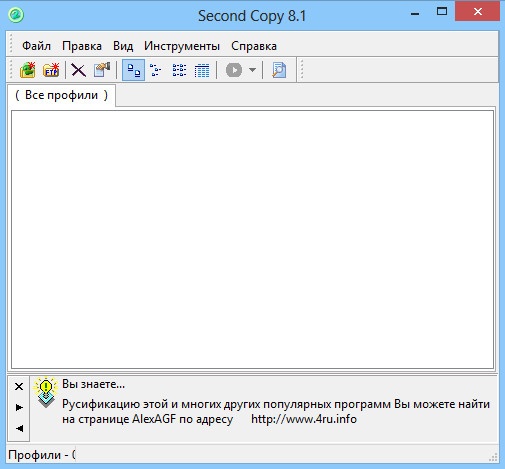Switch to small icons view
Viewport: 505px width, 469px height.
tap(155, 70)
